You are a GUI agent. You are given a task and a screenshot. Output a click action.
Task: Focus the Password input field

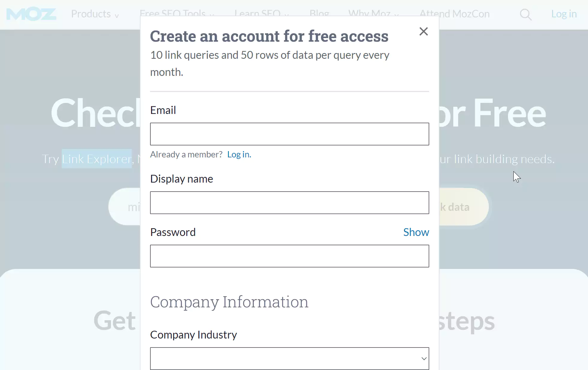click(289, 256)
